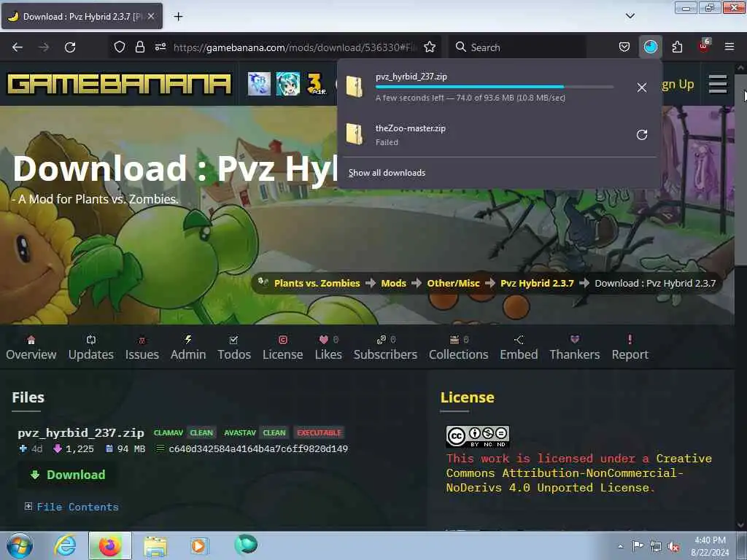Switch to the Admin tab
Image resolution: width=747 pixels, height=560 pixels.
tap(188, 348)
